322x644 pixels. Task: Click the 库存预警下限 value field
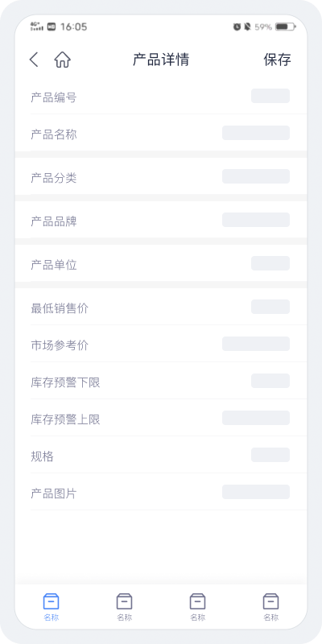(270, 381)
